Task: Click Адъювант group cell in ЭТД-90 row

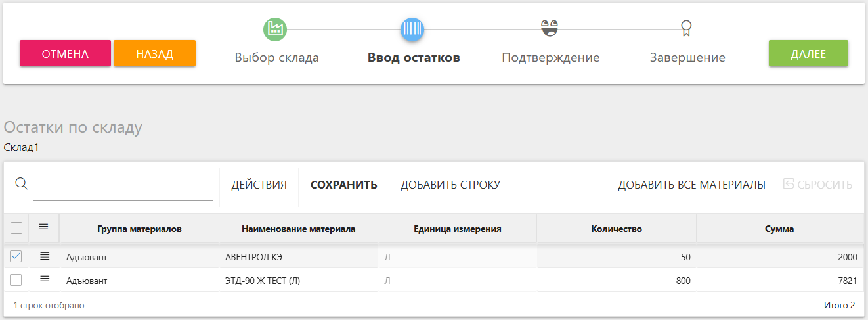Action: coord(139,281)
